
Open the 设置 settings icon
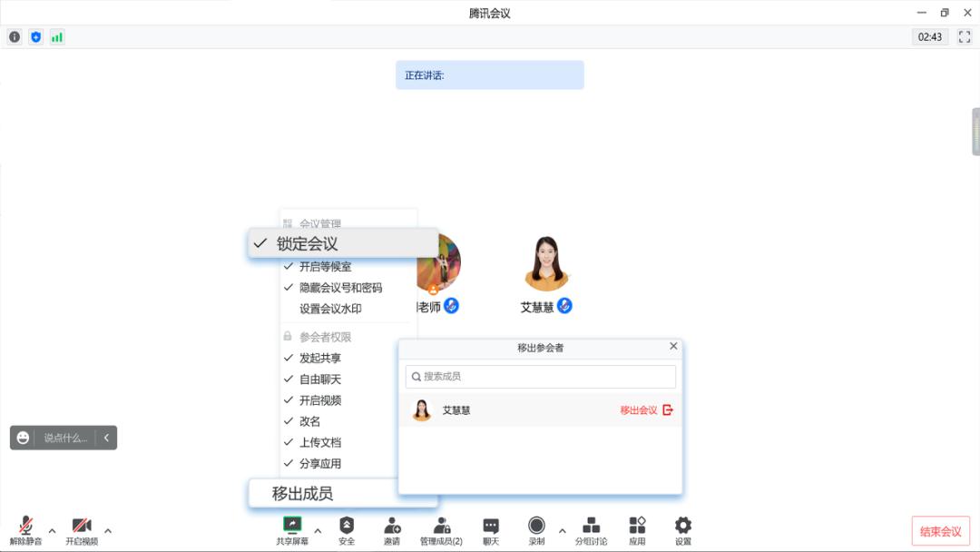[x=681, y=528]
